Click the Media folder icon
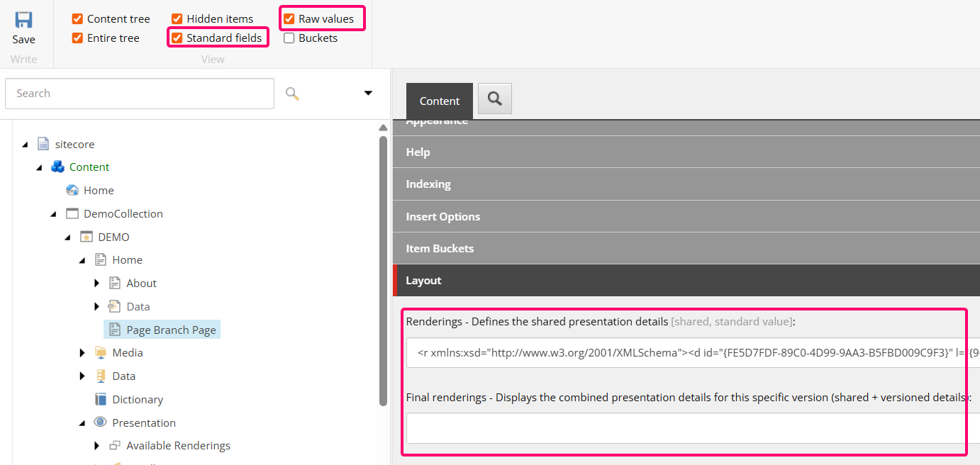 click(x=101, y=353)
